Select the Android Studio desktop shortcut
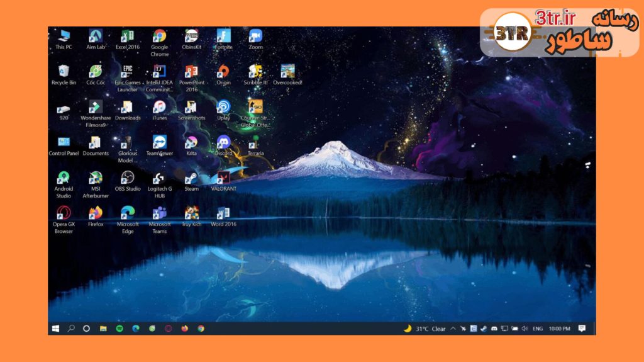 click(64, 178)
